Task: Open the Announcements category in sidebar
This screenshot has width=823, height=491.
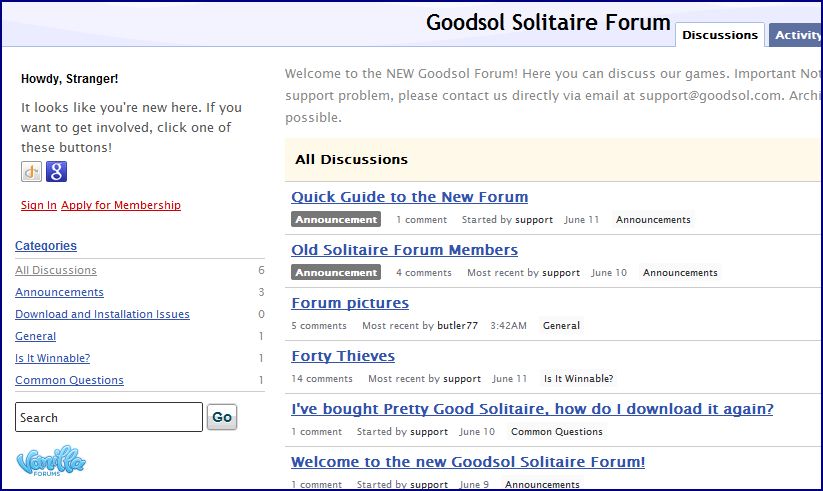Action: pos(59,292)
